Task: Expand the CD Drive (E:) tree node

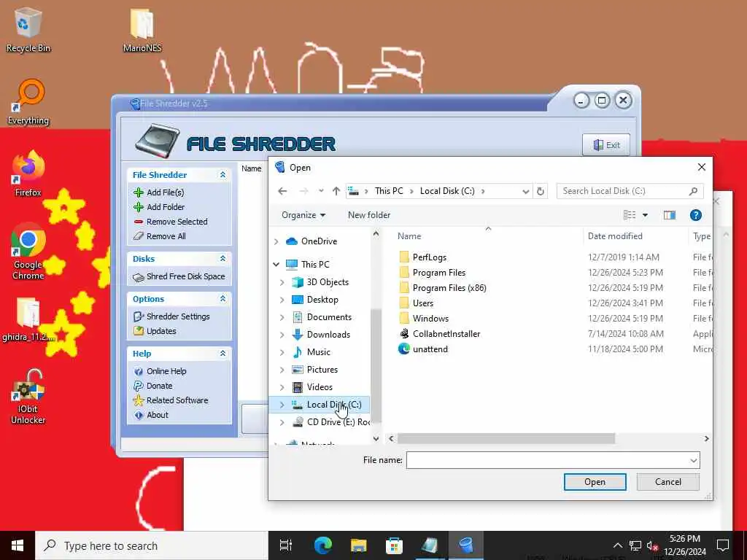Action: tap(282, 422)
